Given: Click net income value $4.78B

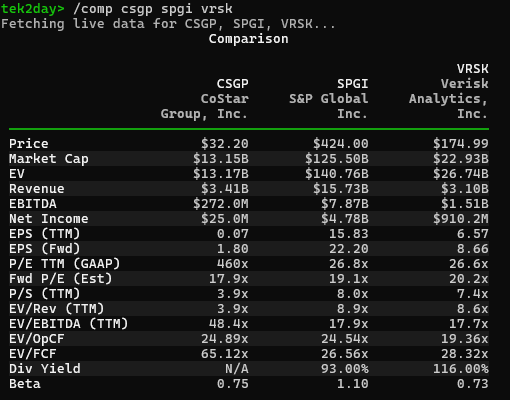Looking at the screenshot, I should click(x=344, y=219).
